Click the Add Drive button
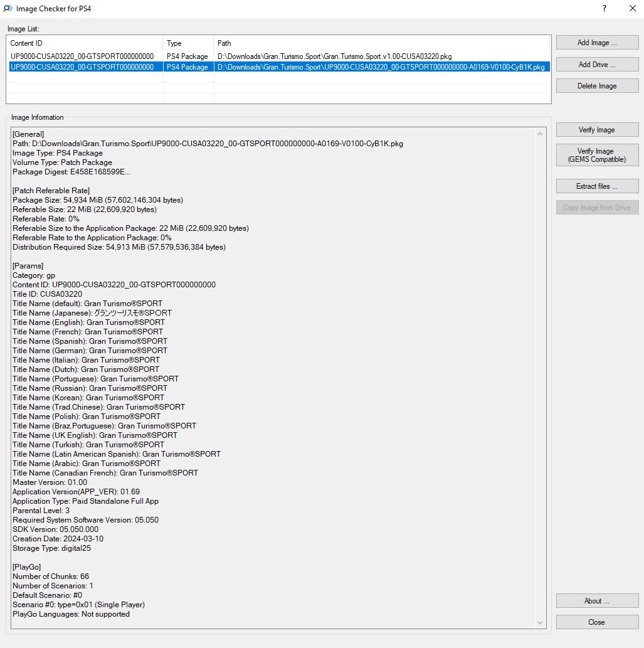This screenshot has height=648, width=644. click(x=597, y=65)
